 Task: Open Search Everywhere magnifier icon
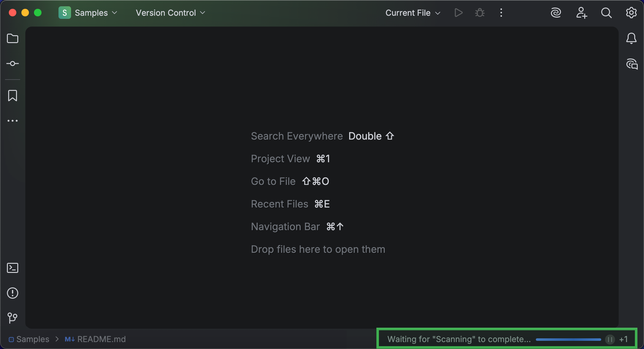point(606,13)
